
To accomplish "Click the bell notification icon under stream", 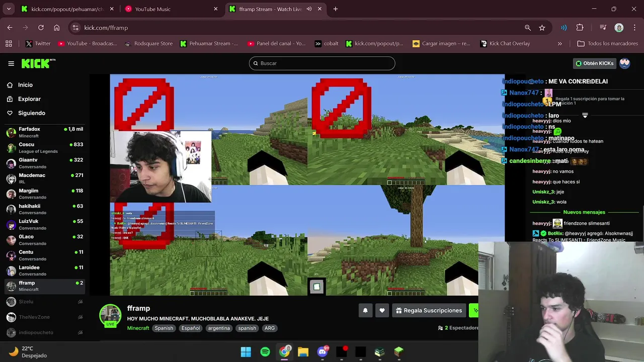I will 365,311.
